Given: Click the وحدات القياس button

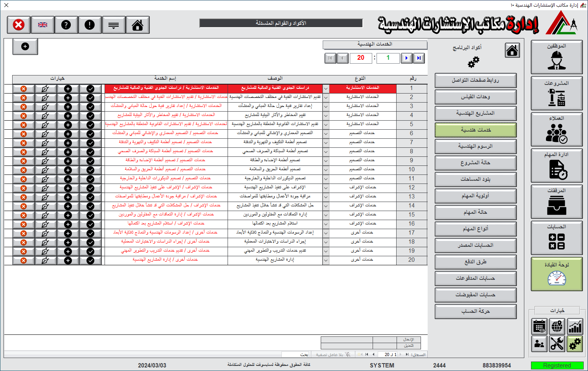Looking at the screenshot, I should click(x=476, y=97).
